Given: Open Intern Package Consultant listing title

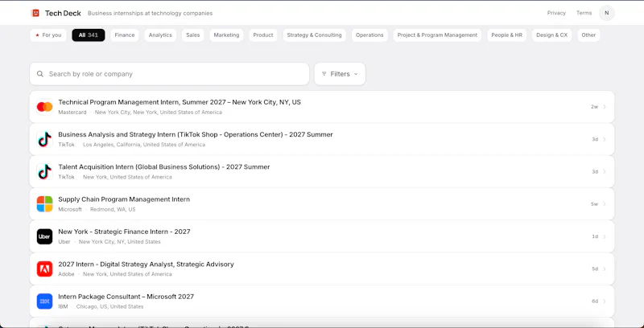Looking at the screenshot, I should 126,297.
